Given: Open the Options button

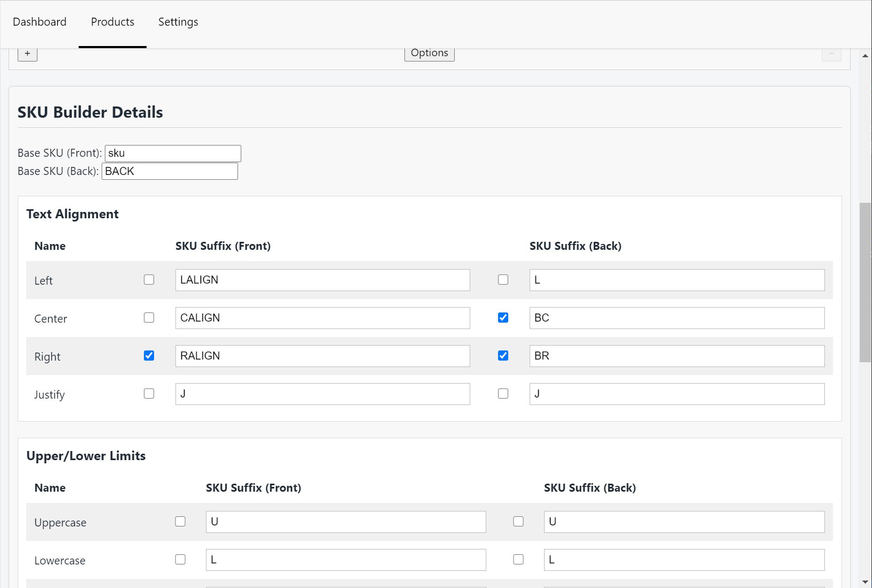Looking at the screenshot, I should [429, 54].
